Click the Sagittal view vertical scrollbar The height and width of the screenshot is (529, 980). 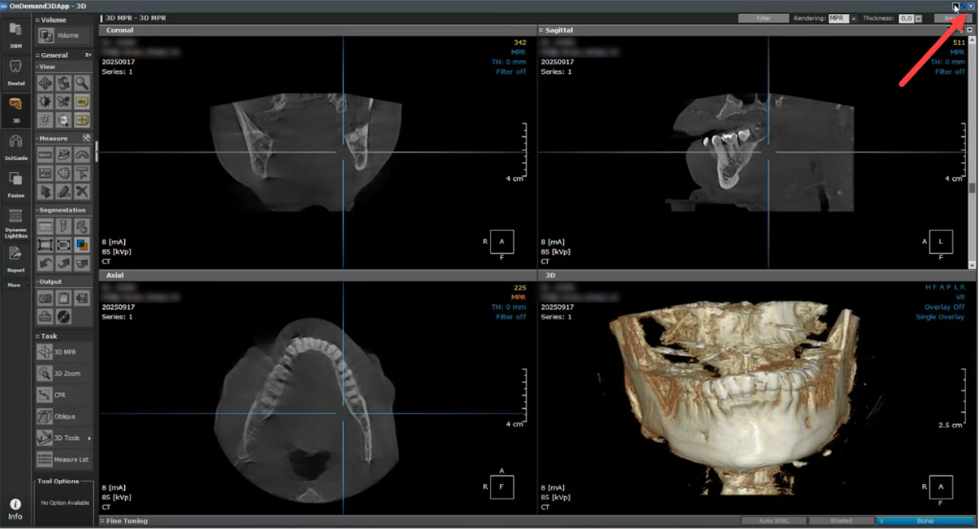pyautogui.click(x=973, y=147)
